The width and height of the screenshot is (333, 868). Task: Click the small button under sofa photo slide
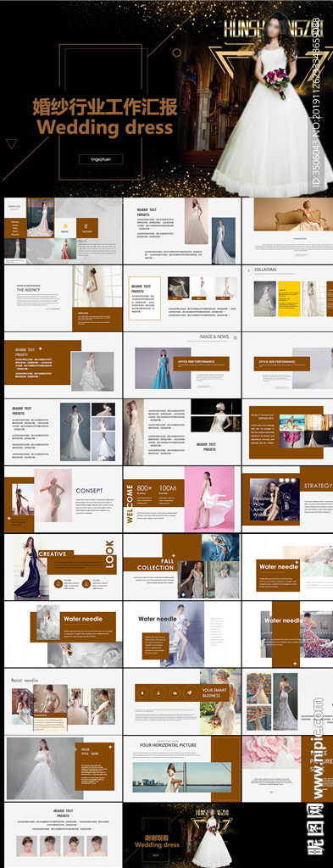pyautogui.click(x=301, y=255)
